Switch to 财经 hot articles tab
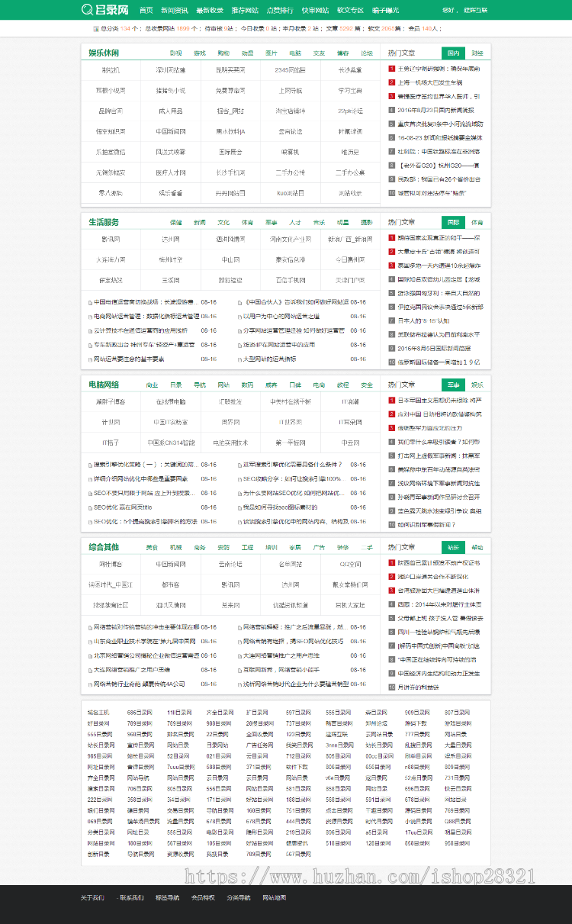The height and width of the screenshot is (924, 572). pyautogui.click(x=477, y=53)
